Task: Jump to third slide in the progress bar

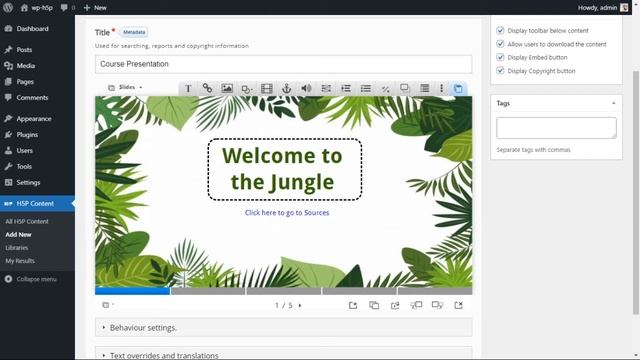Action: [284, 291]
